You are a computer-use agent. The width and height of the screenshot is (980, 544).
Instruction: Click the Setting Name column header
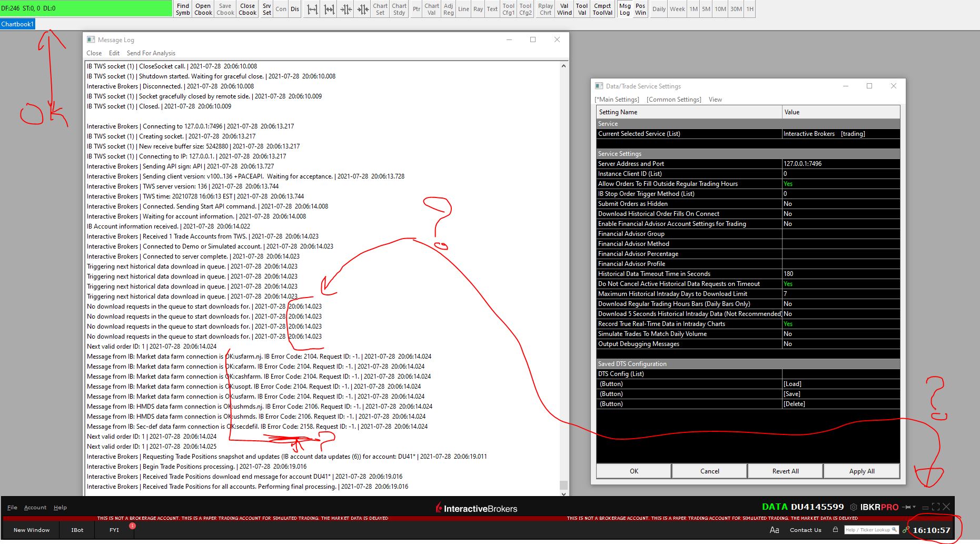tap(689, 112)
